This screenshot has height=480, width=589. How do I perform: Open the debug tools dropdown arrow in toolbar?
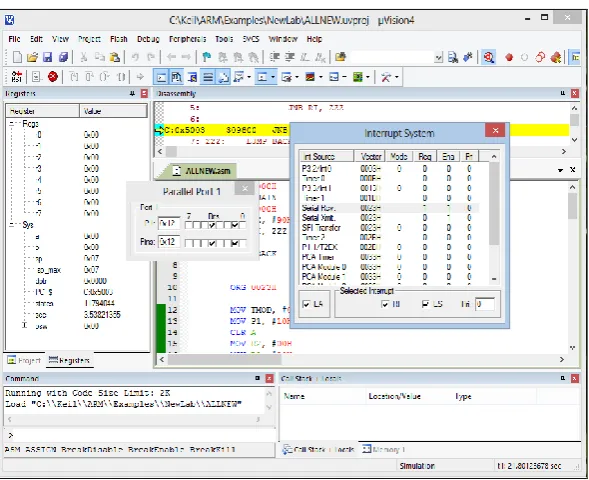pyautogui.click(x=397, y=77)
